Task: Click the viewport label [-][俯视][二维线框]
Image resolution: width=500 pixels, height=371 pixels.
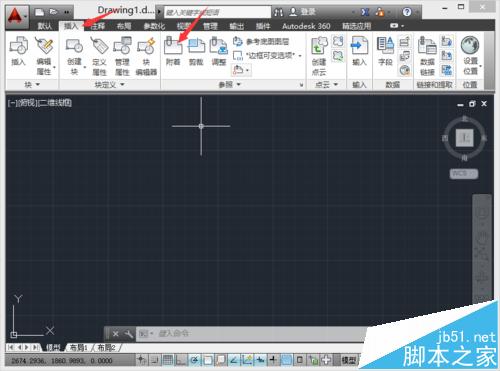Action: tap(40, 103)
